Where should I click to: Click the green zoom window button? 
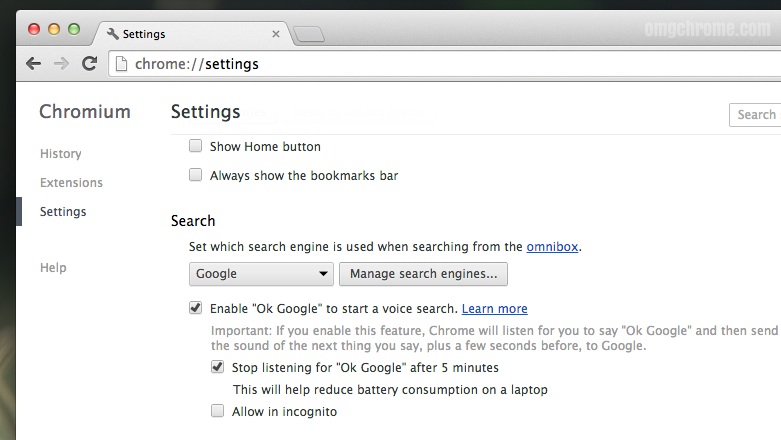point(74,29)
